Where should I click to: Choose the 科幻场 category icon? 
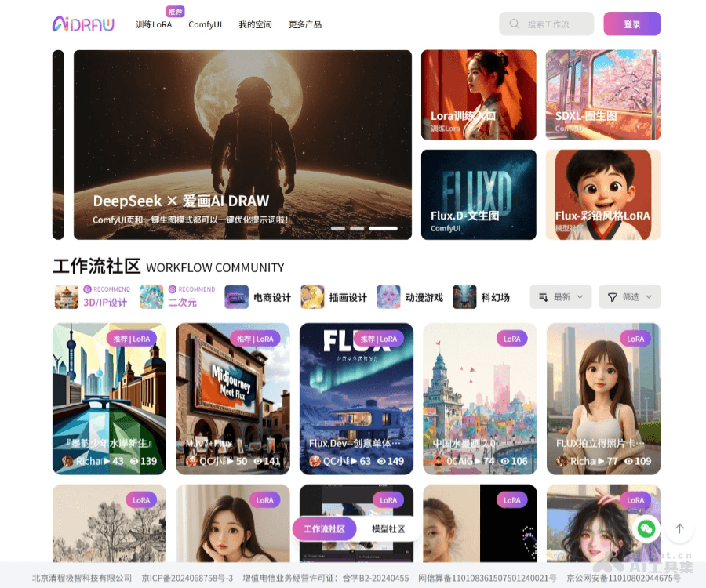coord(464,297)
